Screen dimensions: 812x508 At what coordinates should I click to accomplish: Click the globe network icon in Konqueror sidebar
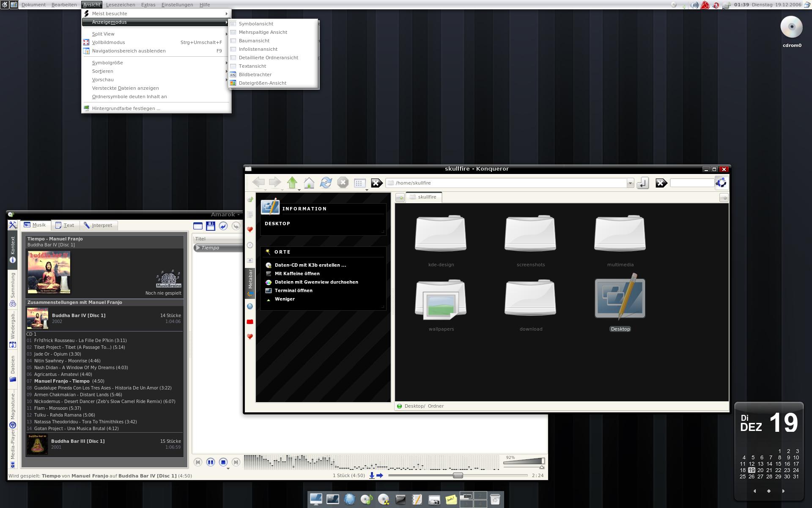250,306
